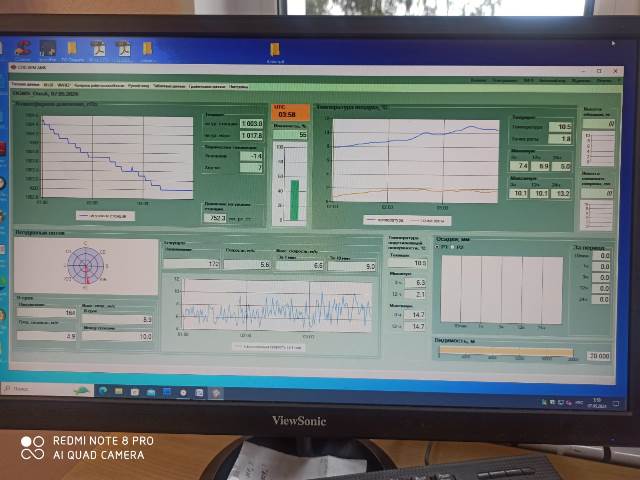
Task: Open the dark blue desktop shortcut icon
Action: point(49,47)
